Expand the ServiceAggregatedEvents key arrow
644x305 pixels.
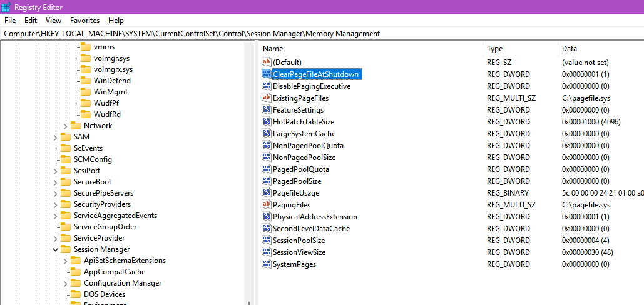56,216
